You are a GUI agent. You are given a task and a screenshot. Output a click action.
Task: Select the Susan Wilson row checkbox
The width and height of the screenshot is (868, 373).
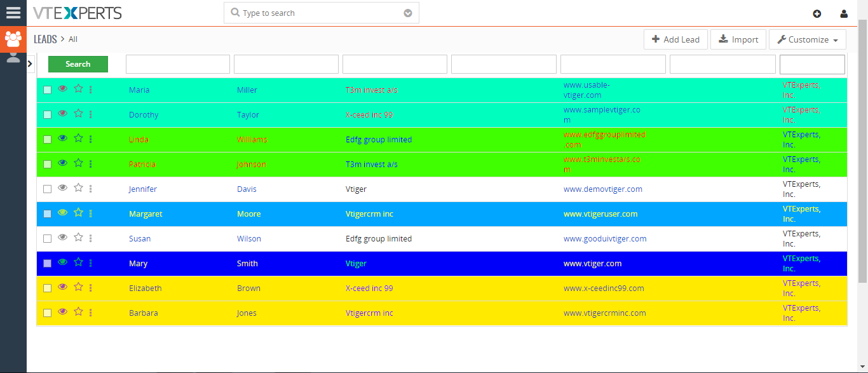(47, 239)
